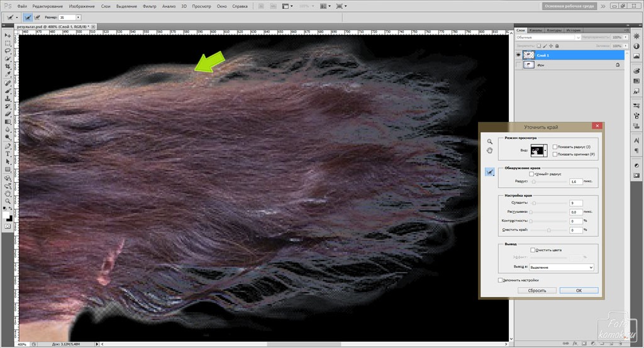Enable the Smart Radius checkbox
The width and height of the screenshot is (644, 348).
pyautogui.click(x=531, y=174)
